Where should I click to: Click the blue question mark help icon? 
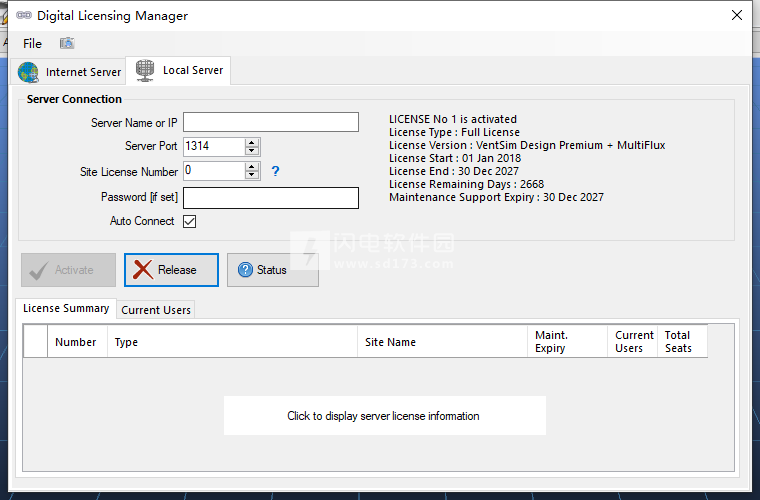(x=275, y=171)
